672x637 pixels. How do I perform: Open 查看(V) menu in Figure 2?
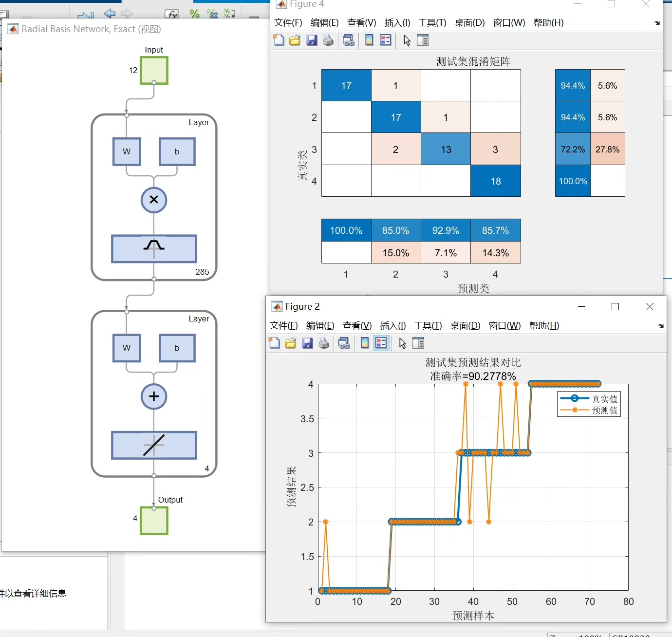pyautogui.click(x=357, y=326)
